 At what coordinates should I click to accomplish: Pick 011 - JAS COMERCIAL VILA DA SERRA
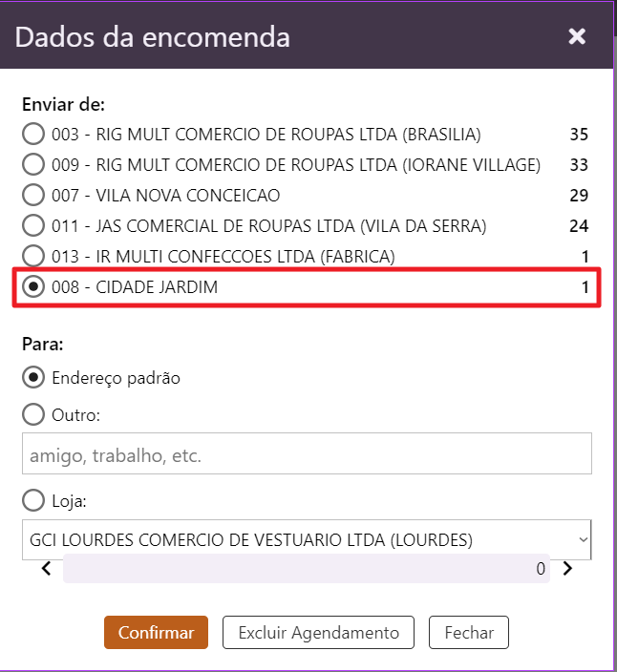[33, 226]
